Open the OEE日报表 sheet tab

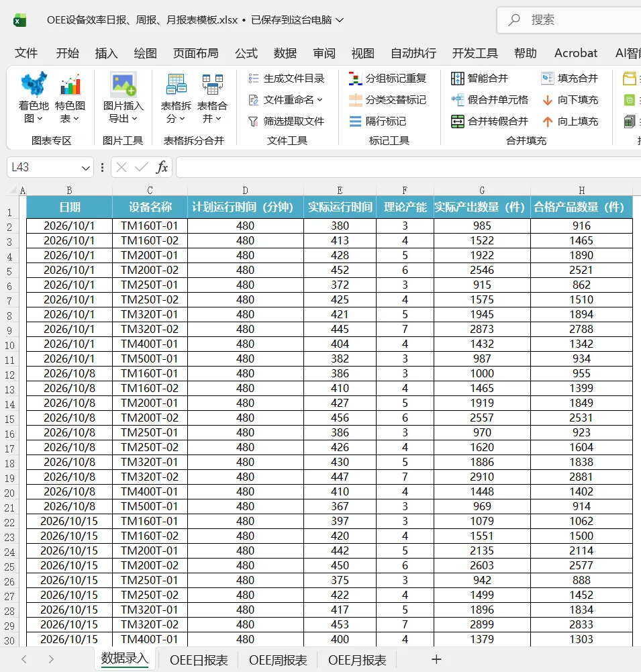pos(199,660)
